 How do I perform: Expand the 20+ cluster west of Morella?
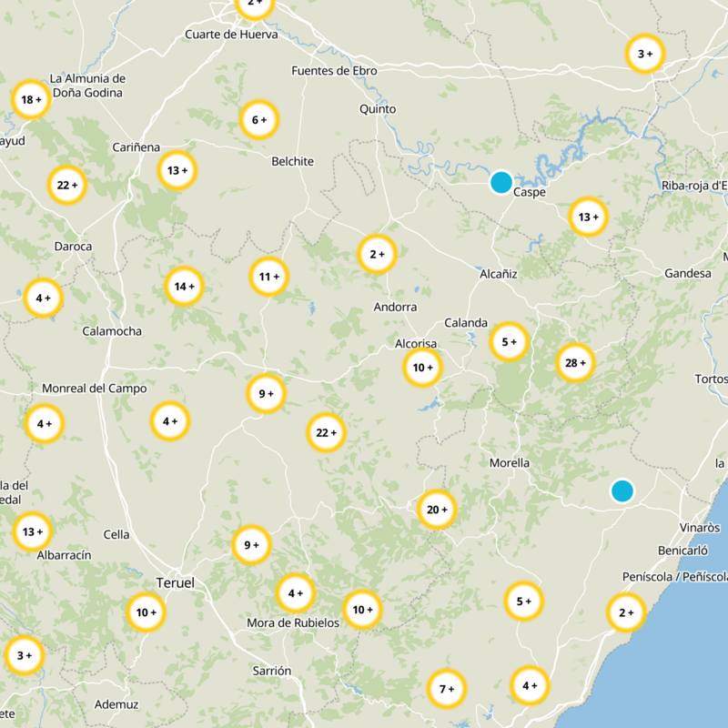pos(434,510)
